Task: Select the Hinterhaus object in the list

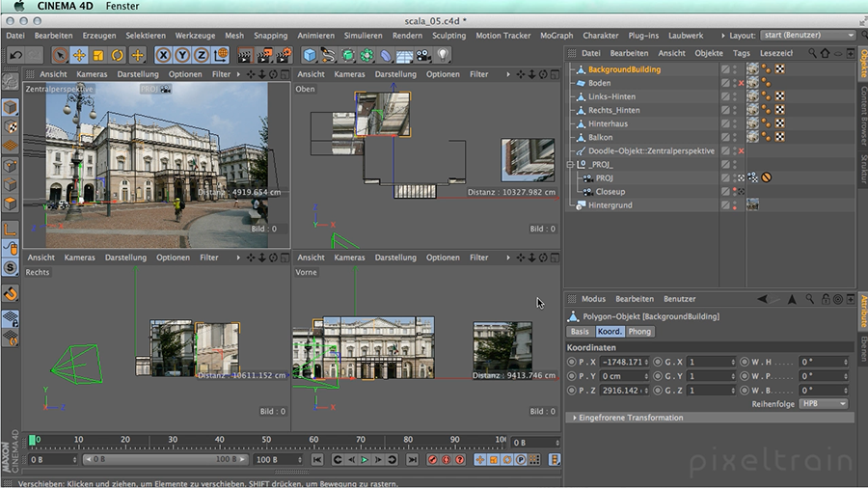Action: [x=608, y=124]
